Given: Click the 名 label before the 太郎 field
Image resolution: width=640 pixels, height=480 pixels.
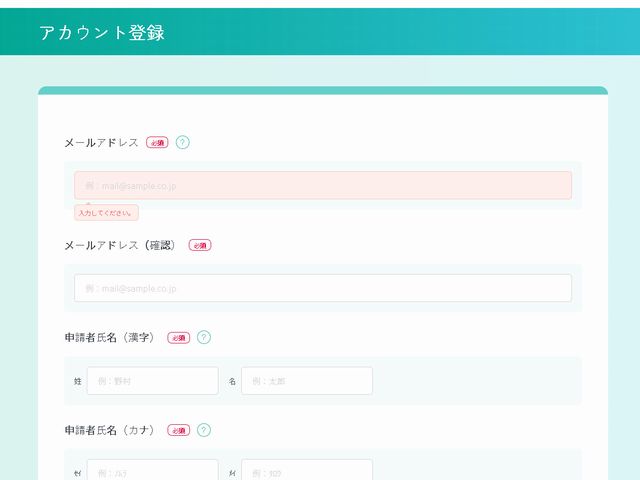Looking at the screenshot, I should click(232, 382).
